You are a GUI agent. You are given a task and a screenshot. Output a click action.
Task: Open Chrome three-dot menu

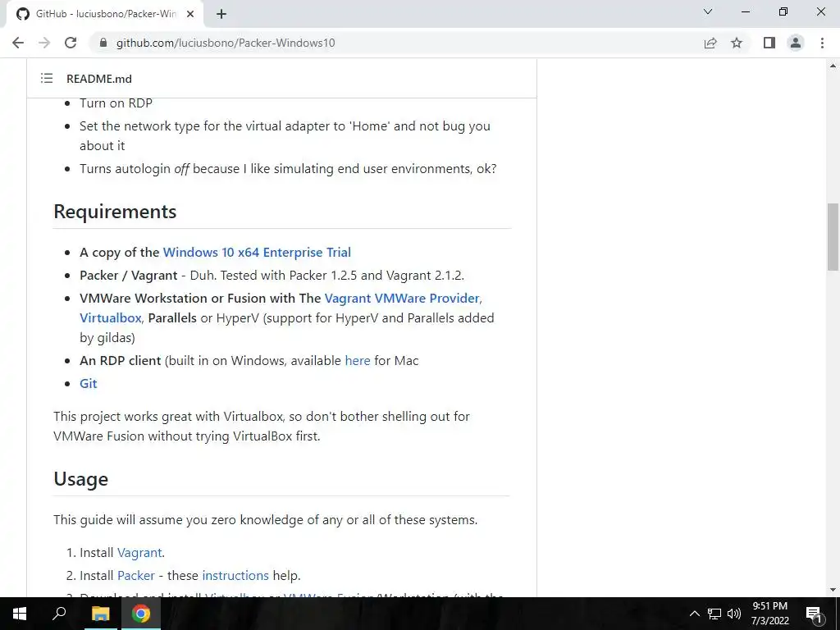pyautogui.click(x=822, y=43)
